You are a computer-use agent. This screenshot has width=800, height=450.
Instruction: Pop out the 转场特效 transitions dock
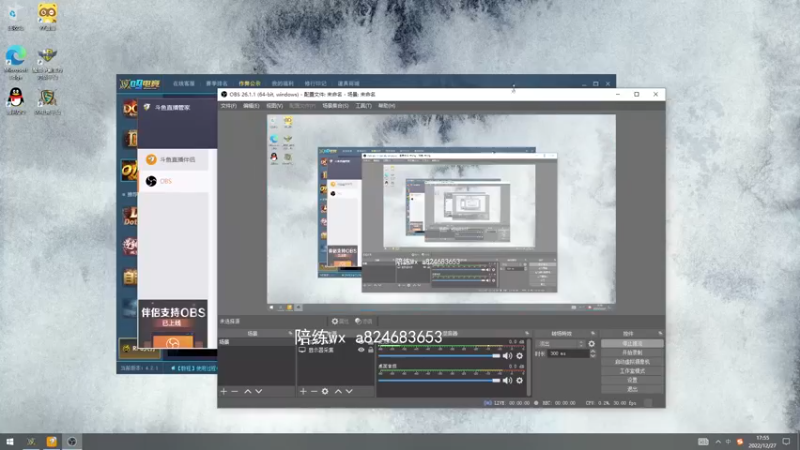pos(593,333)
